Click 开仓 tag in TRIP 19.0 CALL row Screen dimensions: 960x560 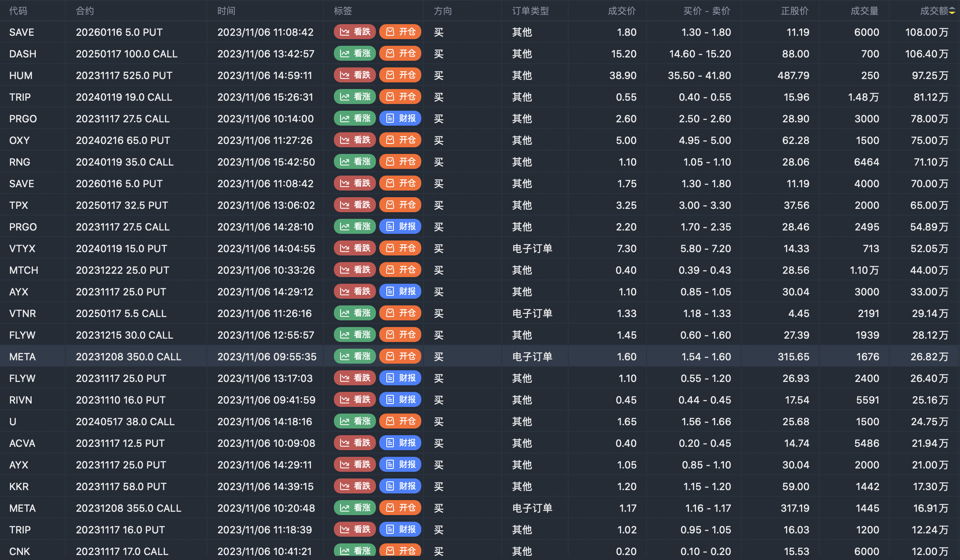(x=400, y=97)
